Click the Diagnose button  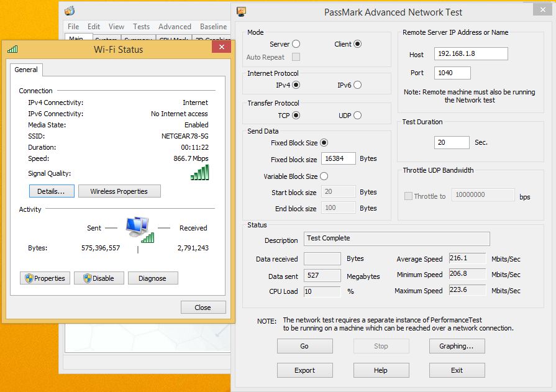pyautogui.click(x=153, y=278)
